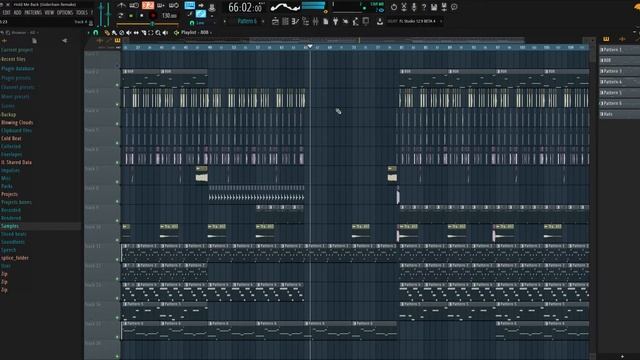The height and width of the screenshot is (360, 640).
Task: Click the project info paper icon
Action: pyautogui.click(x=326, y=21)
